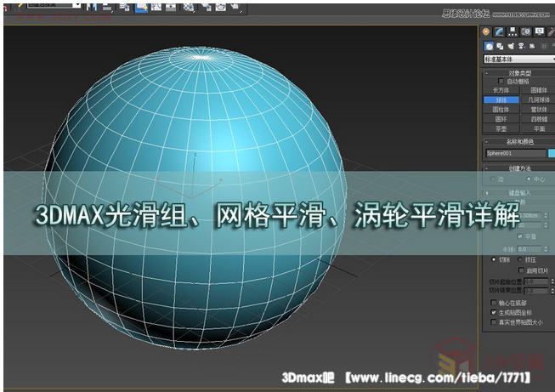Open the Modify panel tab icon
This screenshot has height=392, width=555.
click(500, 31)
